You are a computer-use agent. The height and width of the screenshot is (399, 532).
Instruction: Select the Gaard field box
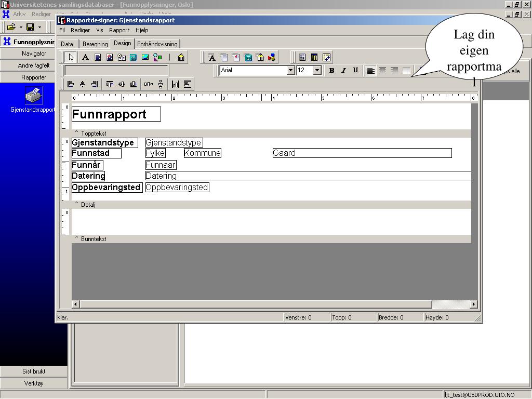pos(362,153)
